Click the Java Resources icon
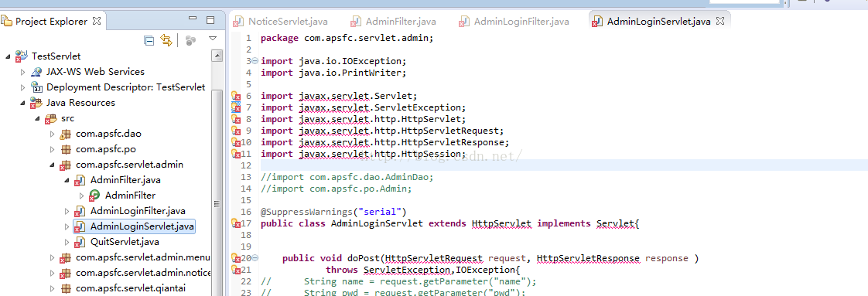Image resolution: width=868 pixels, height=296 pixels. click(36, 103)
